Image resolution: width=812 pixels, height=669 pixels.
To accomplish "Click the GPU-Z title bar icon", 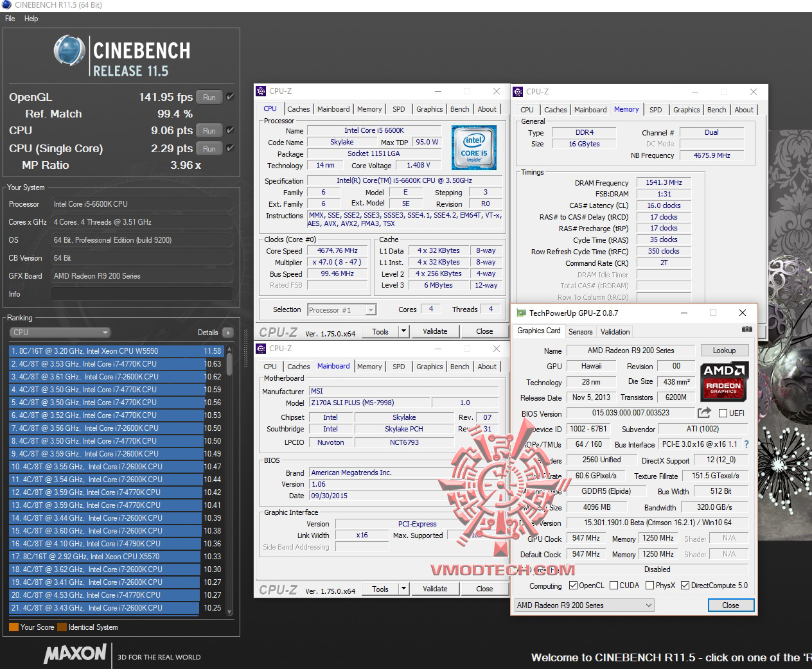I will 521,313.
